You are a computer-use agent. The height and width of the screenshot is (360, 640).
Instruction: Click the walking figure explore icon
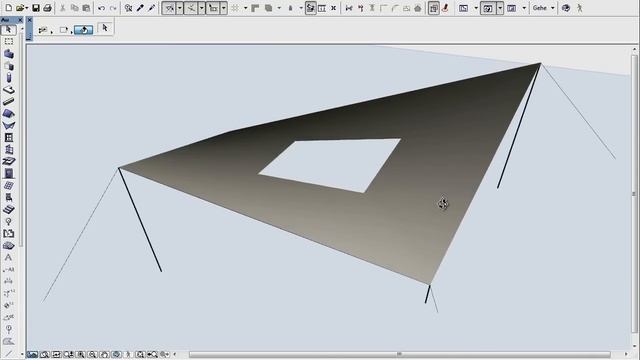click(579, 8)
